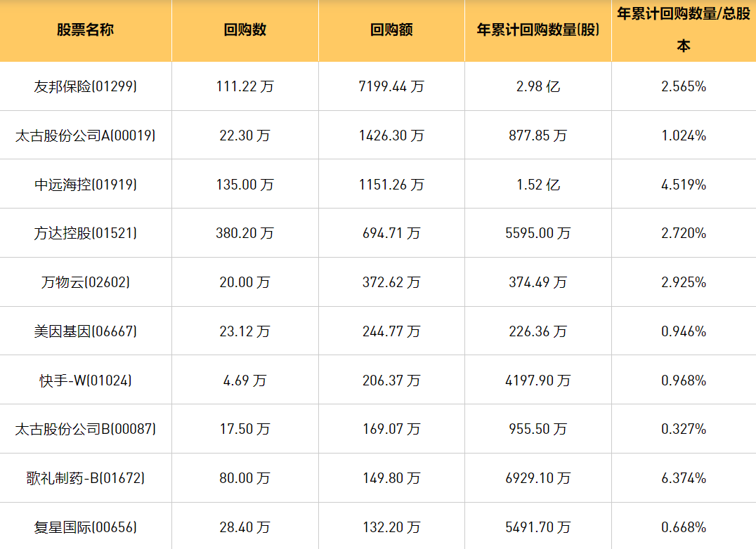Click the 回购数 column header
This screenshot has height=549, width=756.
(x=245, y=30)
